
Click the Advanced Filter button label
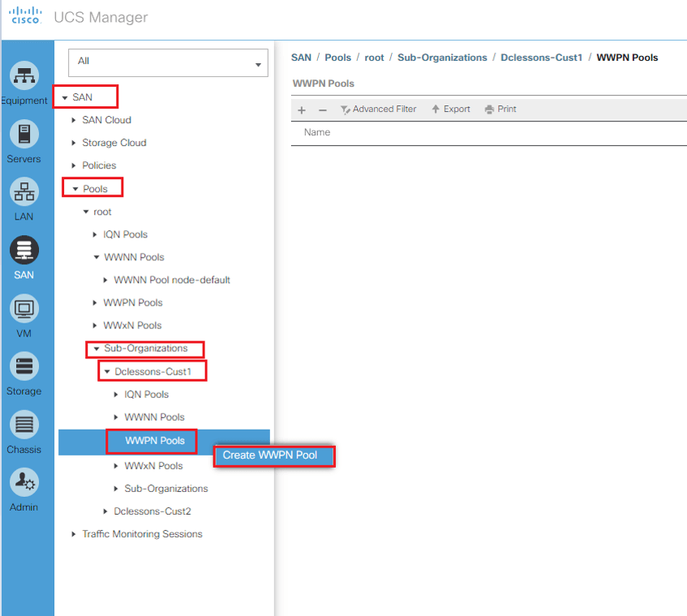click(384, 109)
